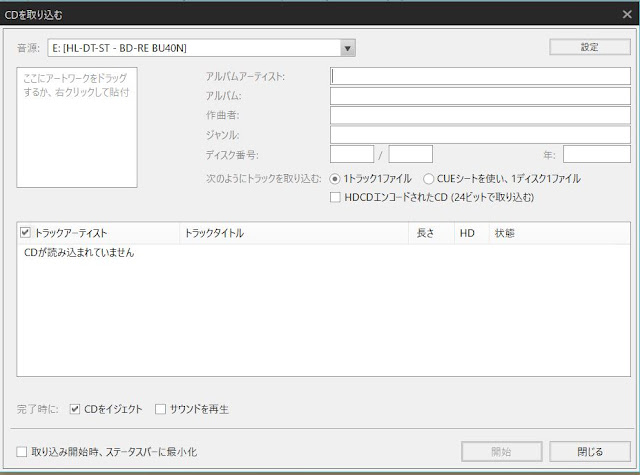Click the 長さ column header
The height and width of the screenshot is (475, 640).
pyautogui.click(x=431, y=233)
